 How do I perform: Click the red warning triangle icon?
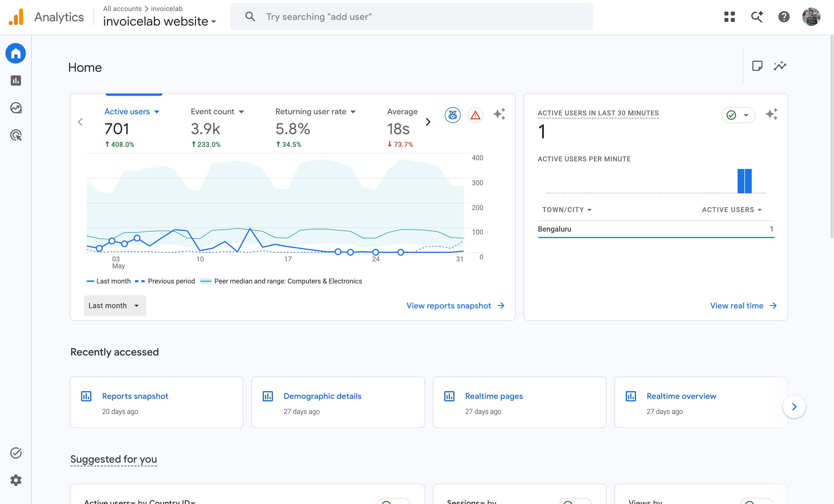tap(475, 115)
